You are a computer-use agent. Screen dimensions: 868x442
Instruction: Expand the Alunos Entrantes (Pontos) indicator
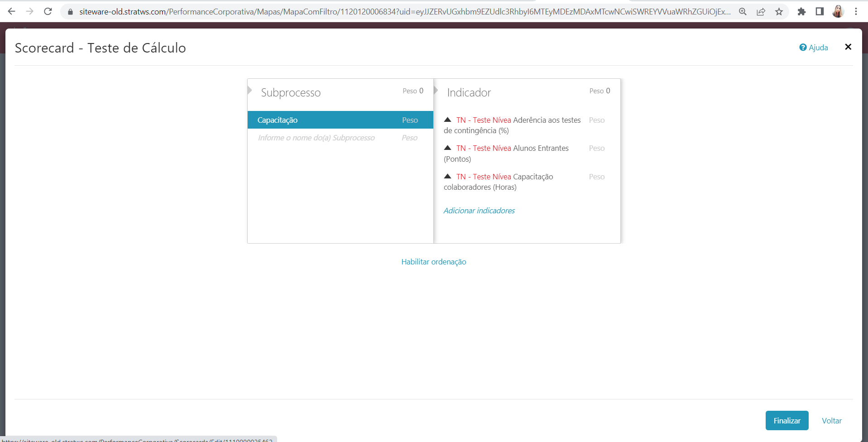pos(447,148)
